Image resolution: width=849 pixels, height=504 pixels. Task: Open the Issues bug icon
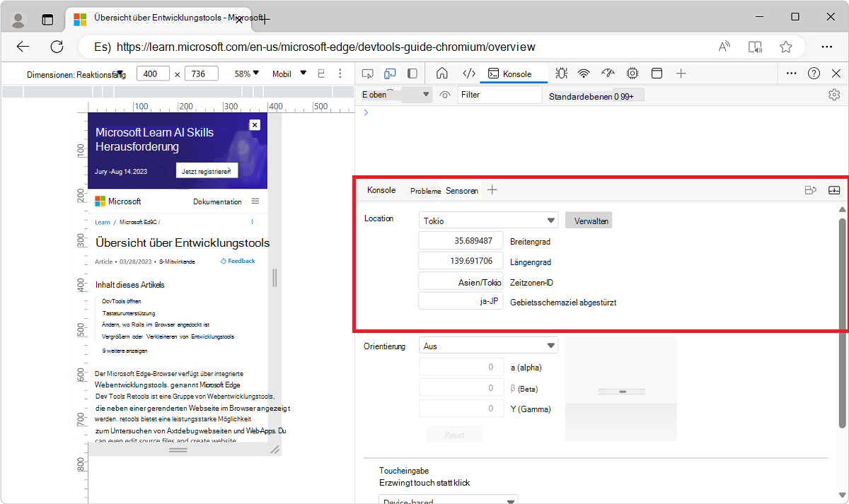(x=561, y=73)
